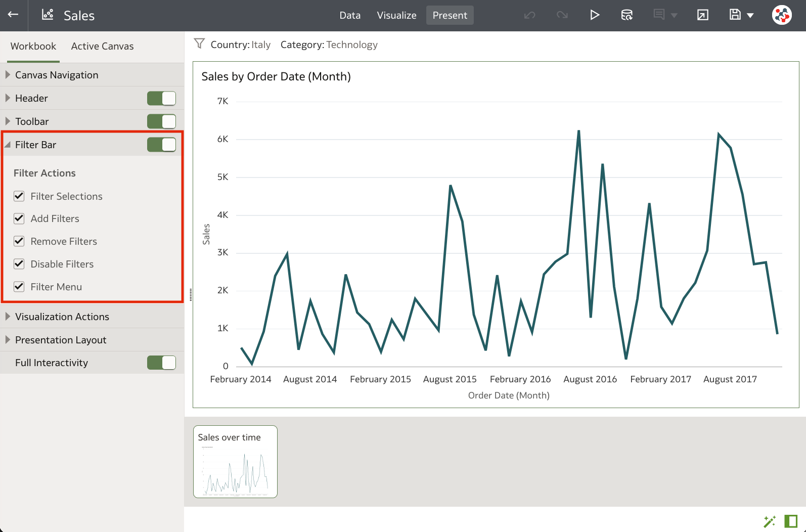Toggle the Toolbar switch
The height and width of the screenshot is (532, 806).
click(x=161, y=121)
